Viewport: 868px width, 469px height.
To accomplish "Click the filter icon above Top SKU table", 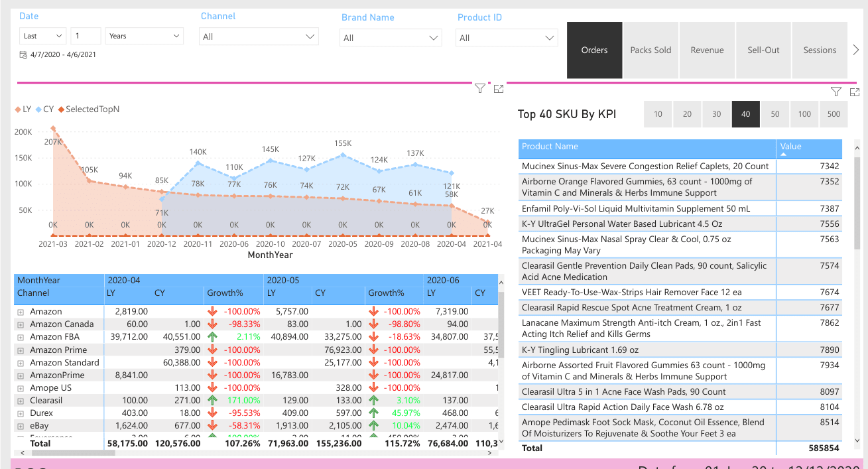I will pyautogui.click(x=836, y=92).
